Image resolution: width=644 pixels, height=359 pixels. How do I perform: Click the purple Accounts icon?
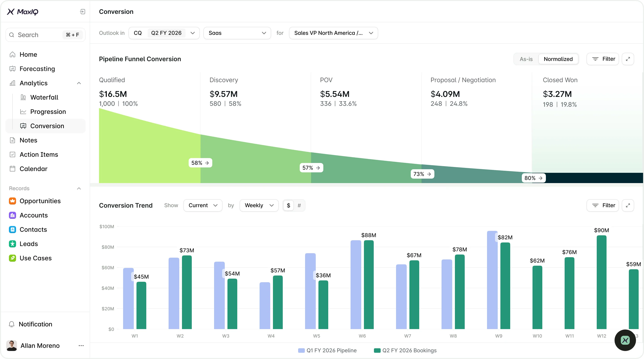click(12, 215)
